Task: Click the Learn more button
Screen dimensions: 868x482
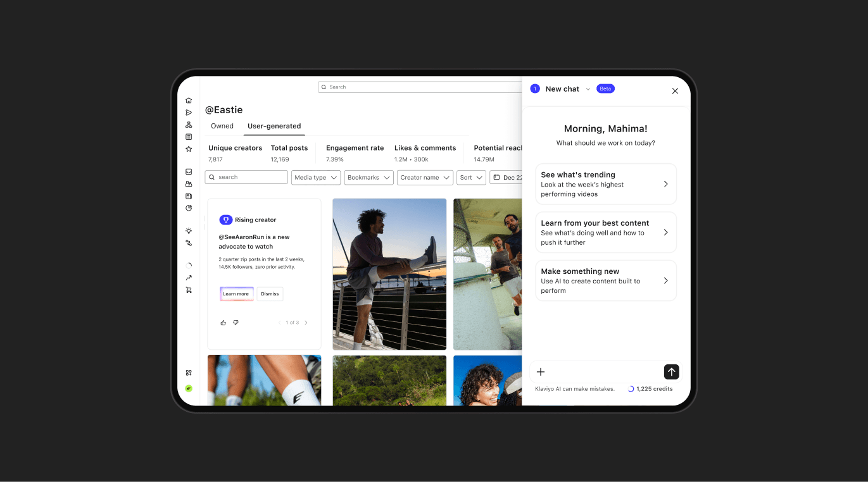Action: (x=236, y=294)
